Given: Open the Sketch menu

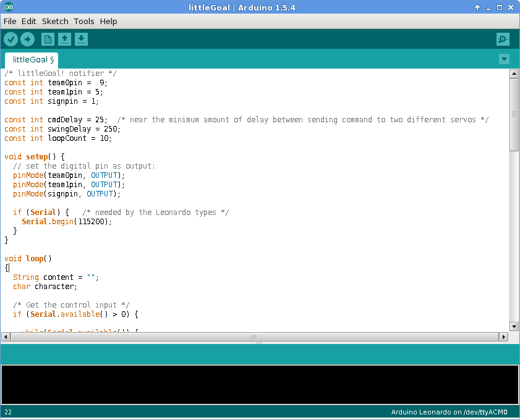Looking at the screenshot, I should coord(55,21).
